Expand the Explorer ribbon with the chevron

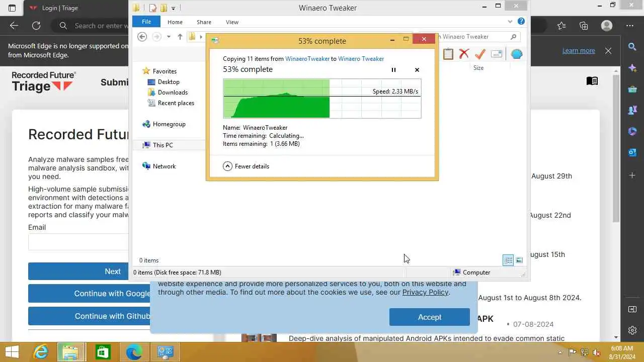coord(510,22)
